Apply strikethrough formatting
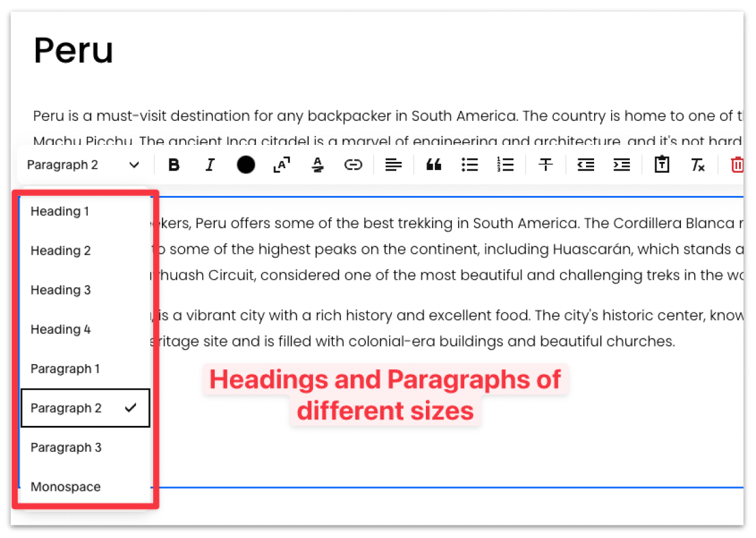This screenshot has width=756, height=538. [x=546, y=164]
